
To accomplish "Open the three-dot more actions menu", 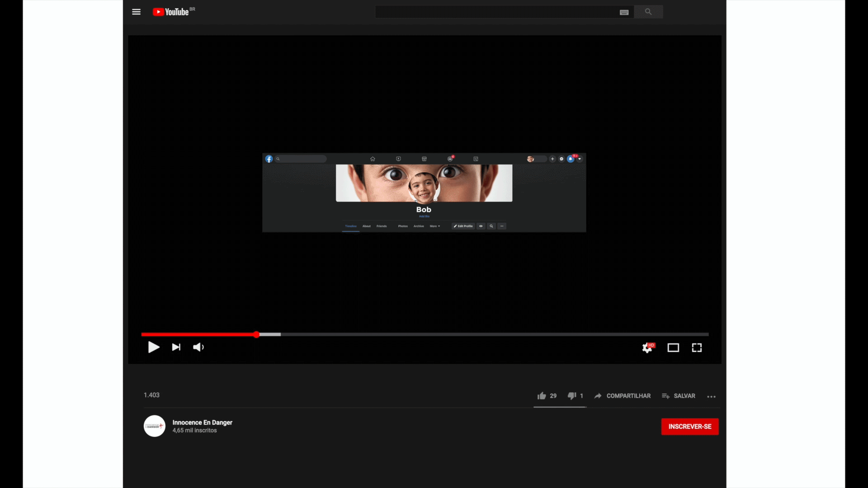I will [711, 397].
